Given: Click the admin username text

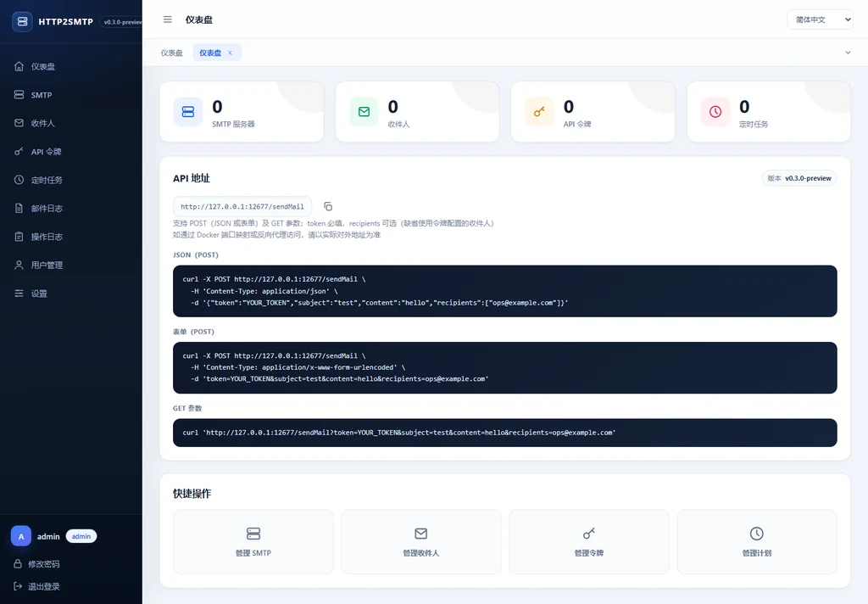Looking at the screenshot, I should coord(48,536).
